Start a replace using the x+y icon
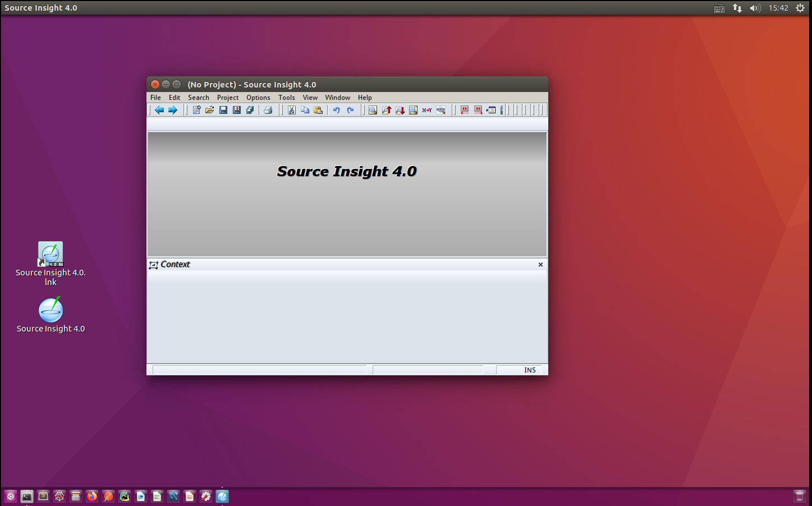The height and width of the screenshot is (506, 812). [426, 110]
